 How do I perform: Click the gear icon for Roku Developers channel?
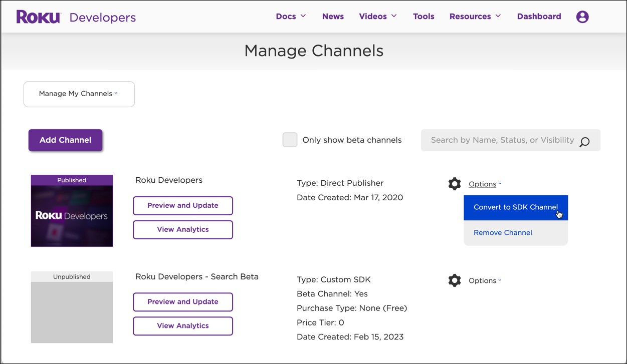pos(454,184)
